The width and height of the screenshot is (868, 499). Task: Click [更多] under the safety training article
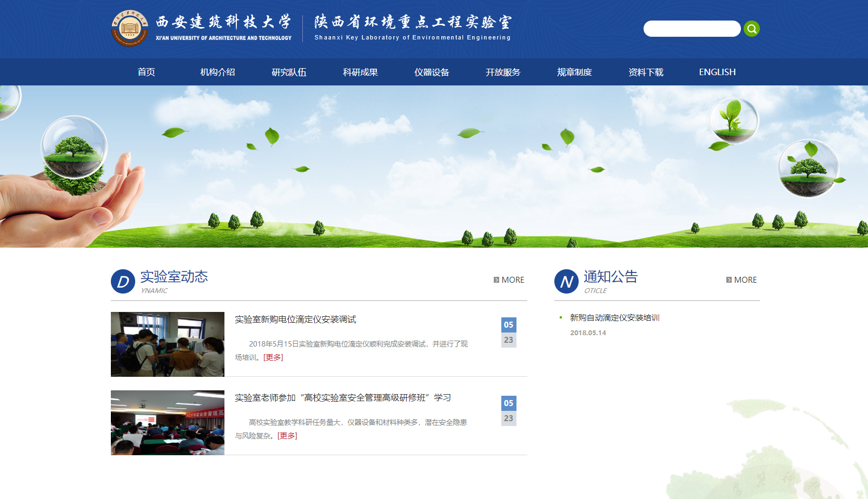pos(287,436)
